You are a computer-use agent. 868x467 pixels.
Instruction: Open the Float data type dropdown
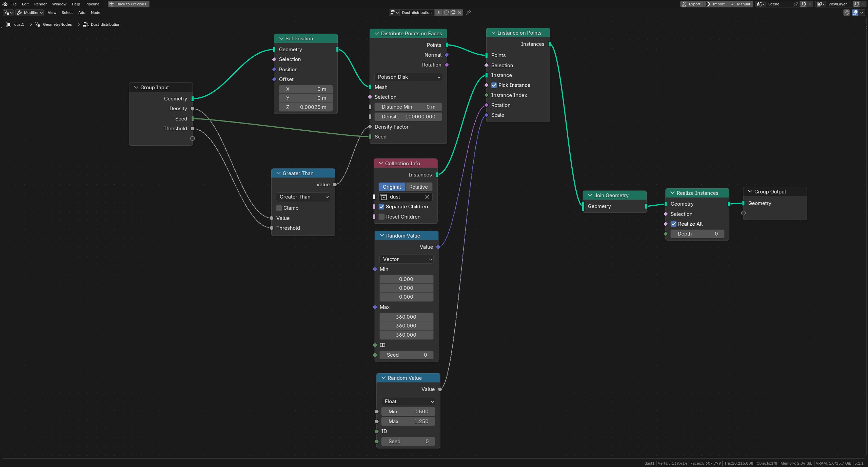coord(408,401)
